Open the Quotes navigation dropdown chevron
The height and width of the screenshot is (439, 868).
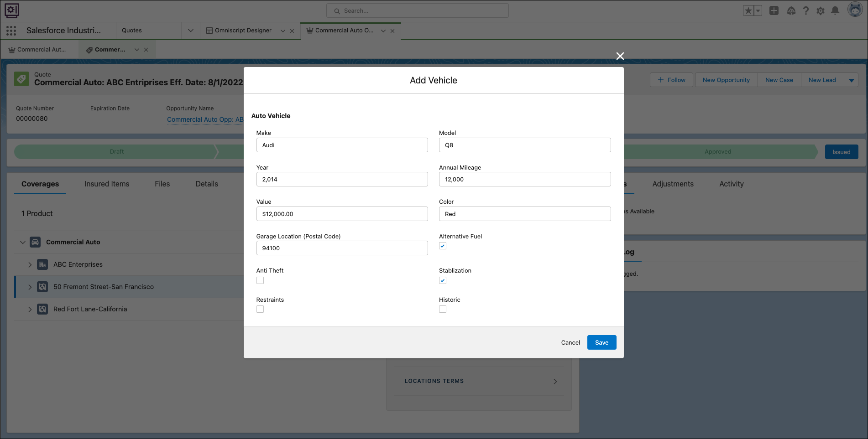click(x=191, y=31)
